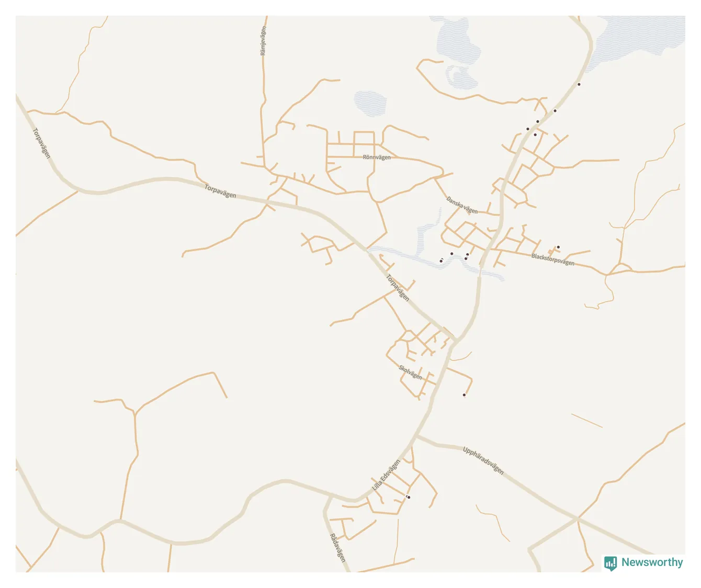Click the Blackstorpsvägen street label
This screenshot has height=588, width=701.
point(553,259)
